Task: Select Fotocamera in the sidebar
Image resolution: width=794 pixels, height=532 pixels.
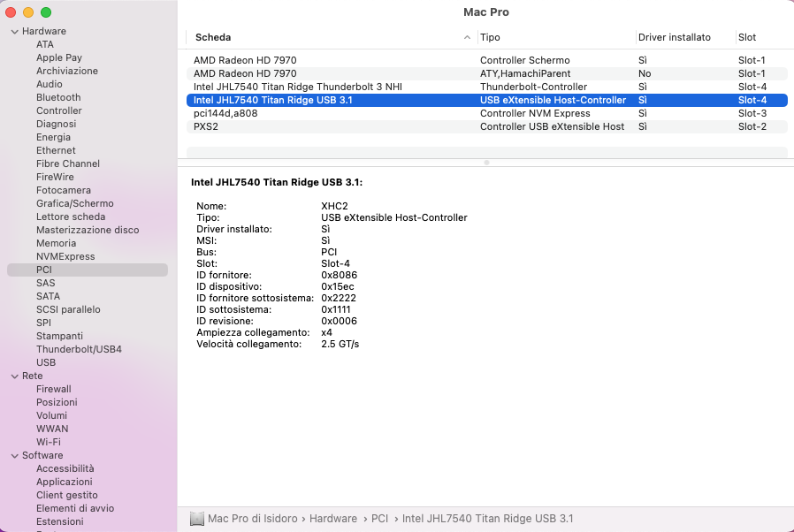Action: pos(64,190)
